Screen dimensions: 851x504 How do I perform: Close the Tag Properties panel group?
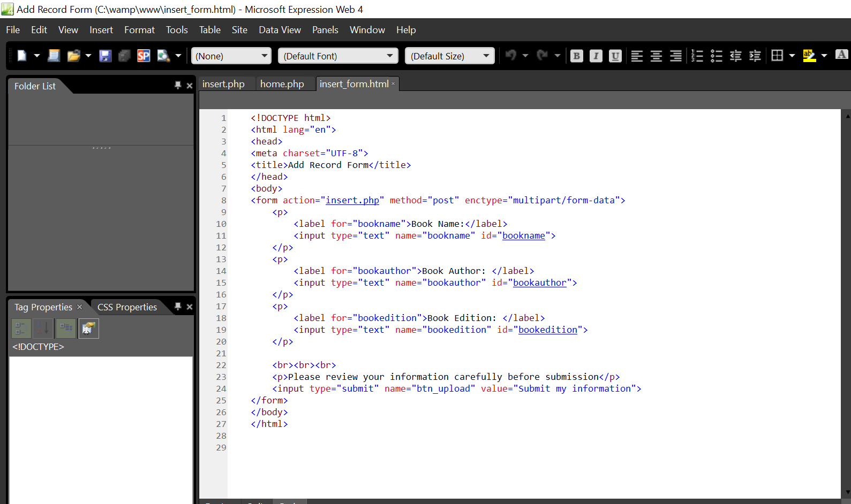(190, 307)
